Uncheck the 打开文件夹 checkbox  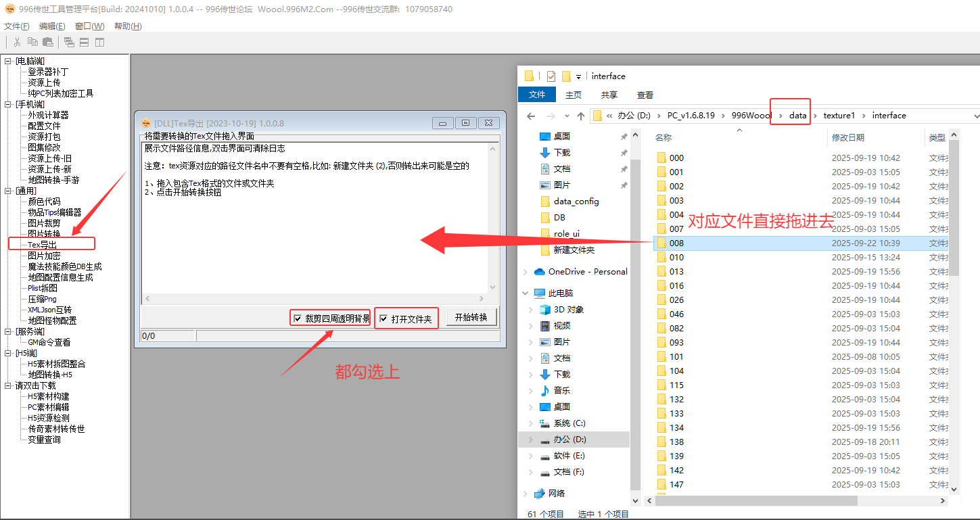click(383, 318)
